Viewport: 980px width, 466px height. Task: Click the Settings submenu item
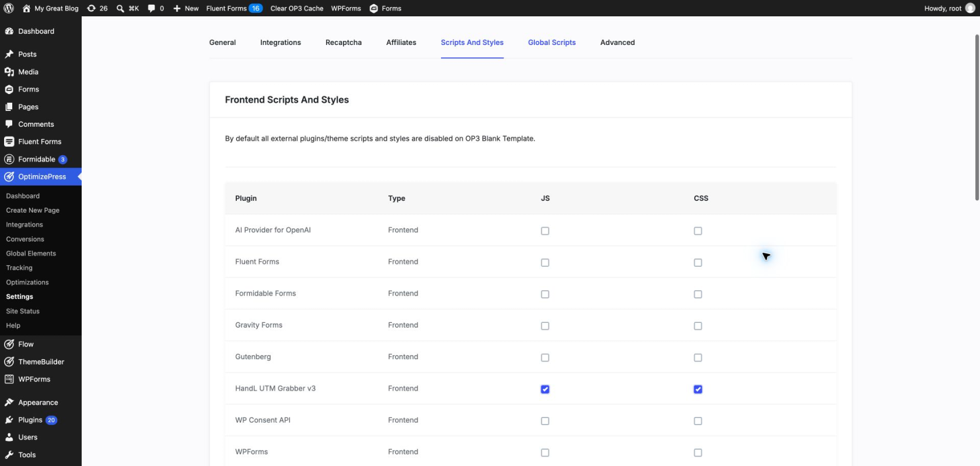(x=19, y=297)
